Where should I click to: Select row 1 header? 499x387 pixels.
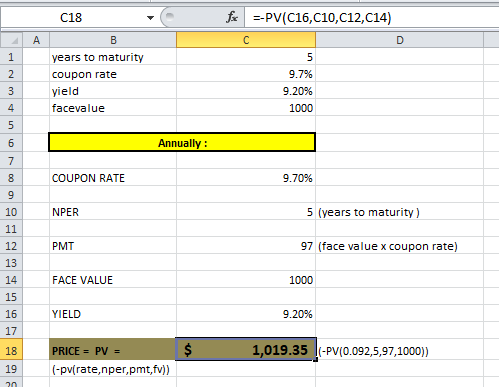pos(11,57)
